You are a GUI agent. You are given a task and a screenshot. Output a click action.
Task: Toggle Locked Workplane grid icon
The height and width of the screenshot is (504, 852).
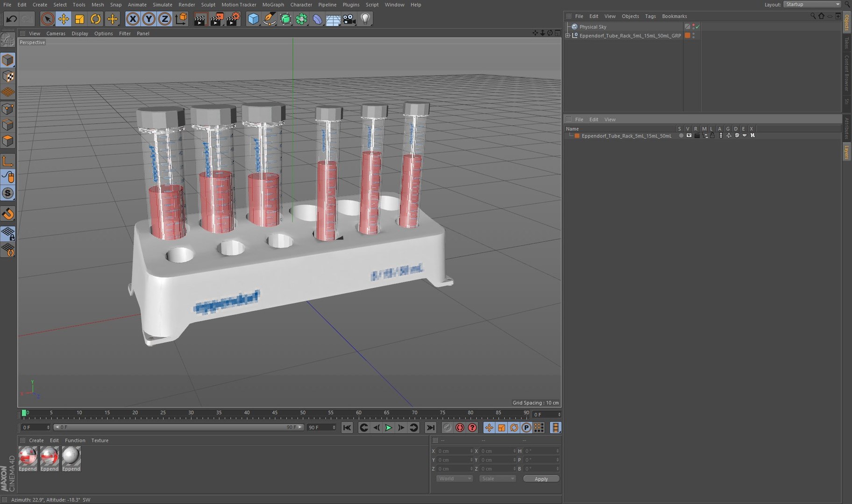coord(8,233)
